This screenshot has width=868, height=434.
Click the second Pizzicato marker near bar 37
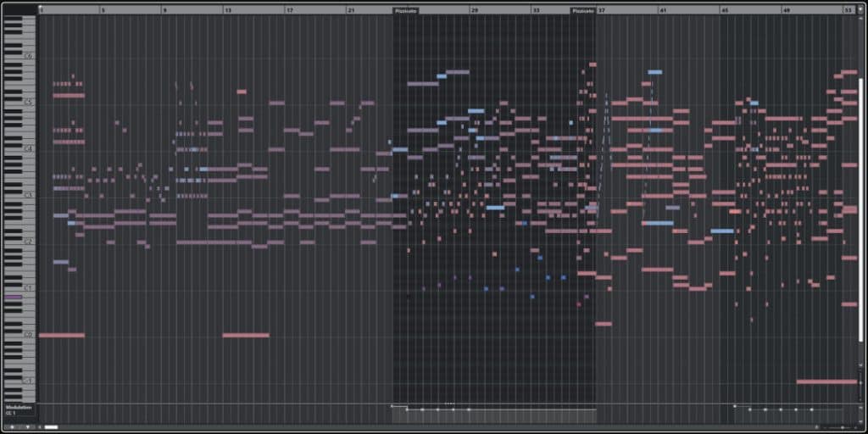pos(583,11)
